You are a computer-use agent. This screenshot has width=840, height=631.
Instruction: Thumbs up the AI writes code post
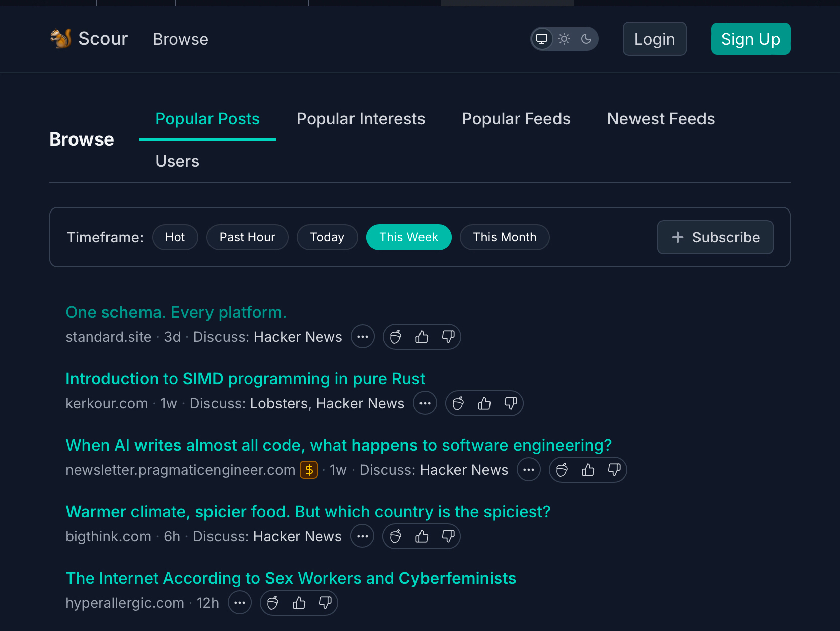click(x=588, y=470)
